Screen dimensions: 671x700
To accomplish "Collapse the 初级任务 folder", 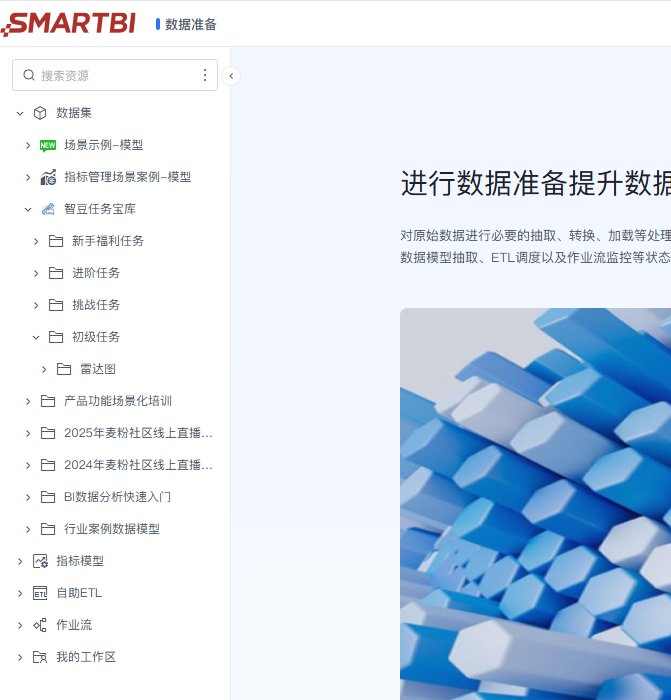I will [x=36, y=338].
